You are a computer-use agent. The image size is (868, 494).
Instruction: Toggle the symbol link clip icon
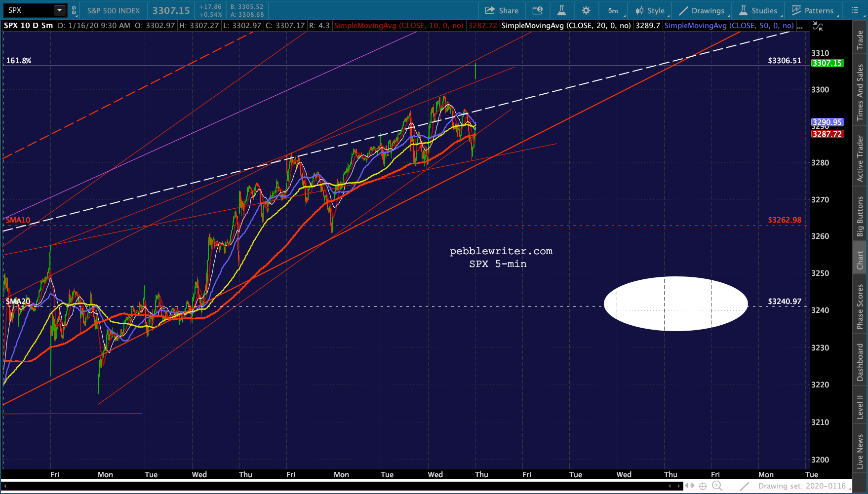tap(74, 10)
